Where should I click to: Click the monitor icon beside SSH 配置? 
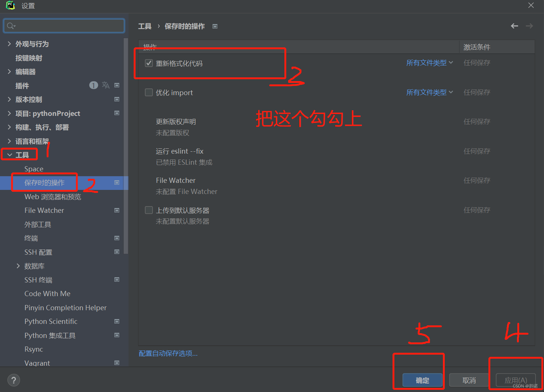click(117, 252)
